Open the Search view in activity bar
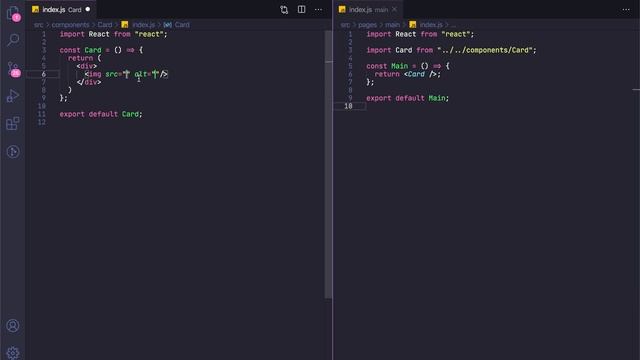This screenshot has height=360, width=640. coord(13,40)
